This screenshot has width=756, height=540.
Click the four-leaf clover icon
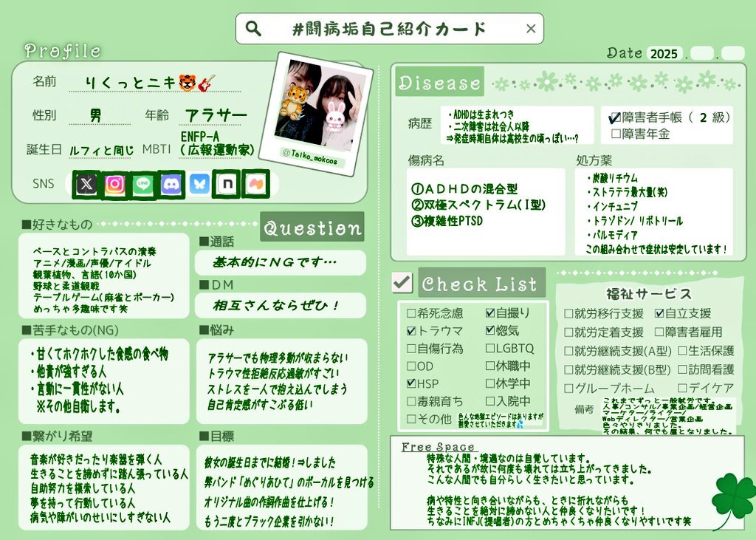coord(732,499)
